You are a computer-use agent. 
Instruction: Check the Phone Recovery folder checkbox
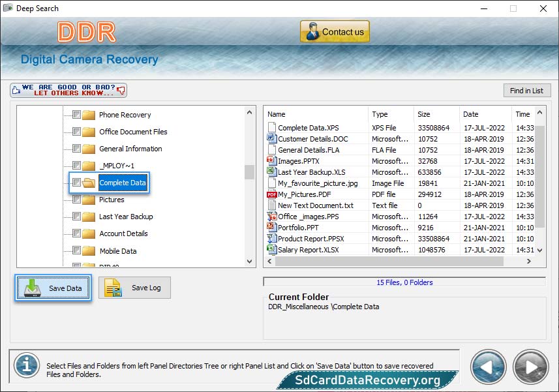76,115
